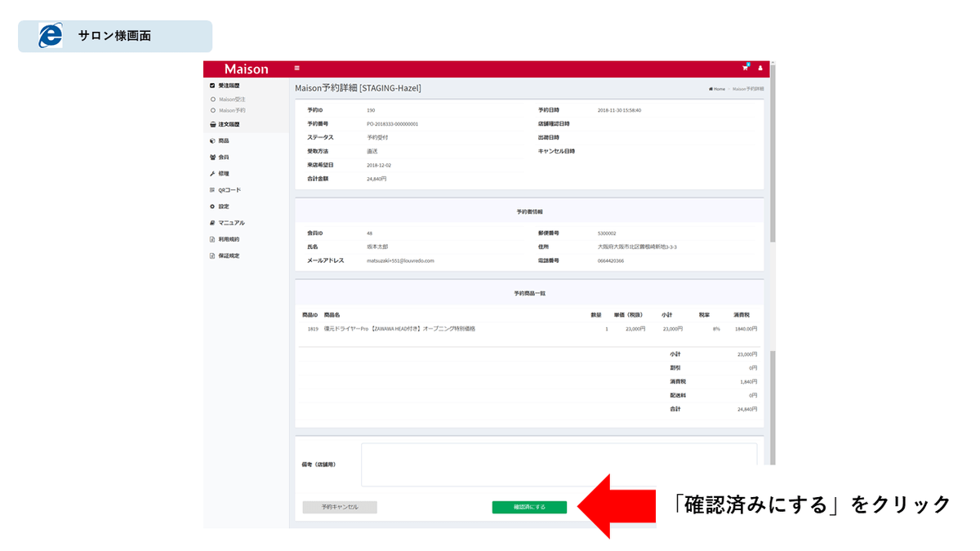Open 会員 members in the sidebar
The height and width of the screenshot is (551, 980).
point(223,157)
